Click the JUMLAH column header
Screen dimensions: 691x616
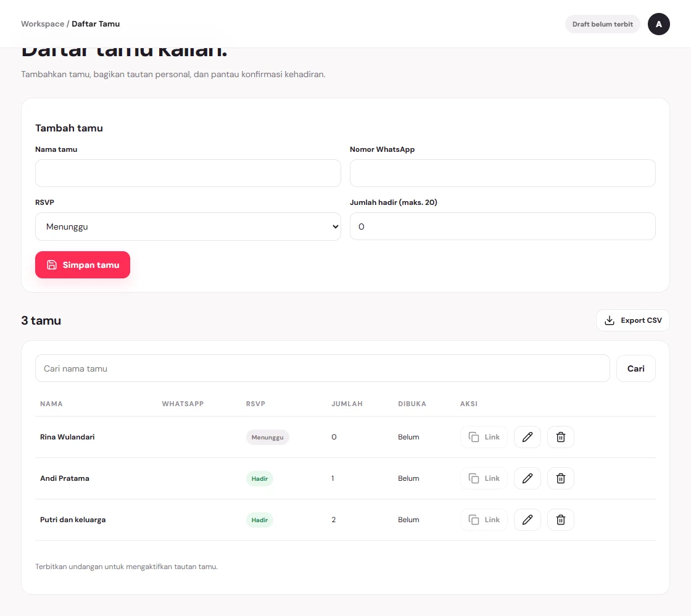pyautogui.click(x=347, y=404)
